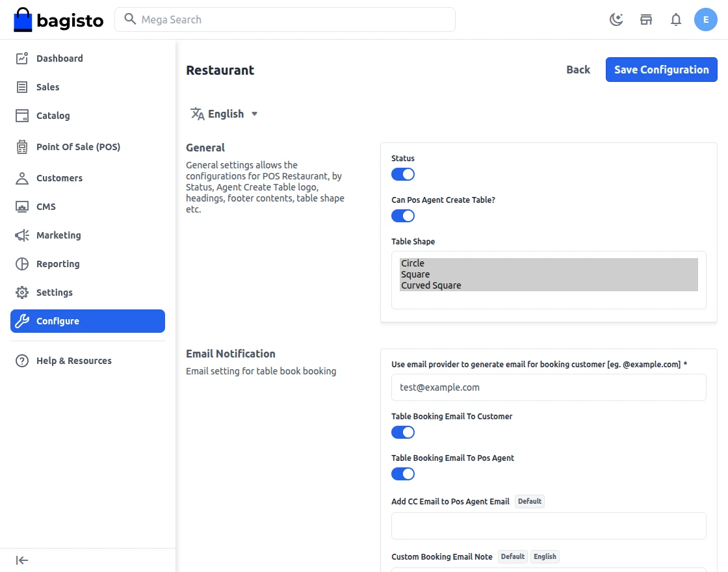Click the Mega Search magnifier icon

[x=130, y=19]
